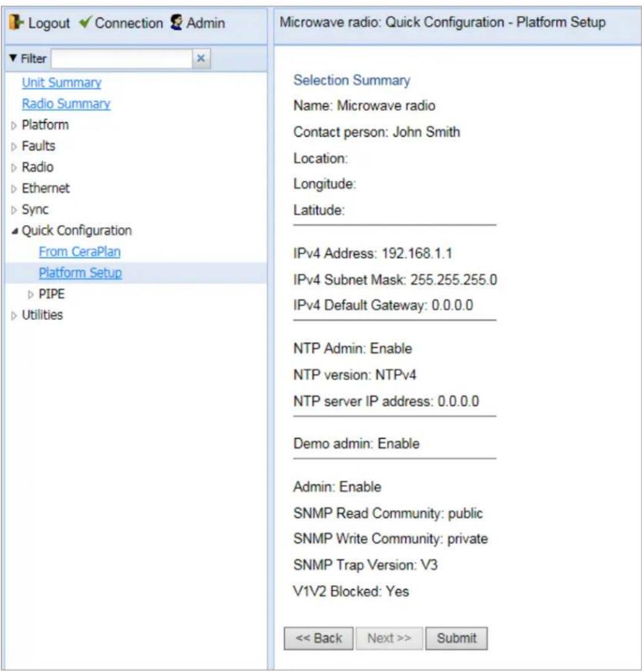Select the Faults tree item label
Image resolution: width=642 pixels, height=672 pixels.
(39, 146)
